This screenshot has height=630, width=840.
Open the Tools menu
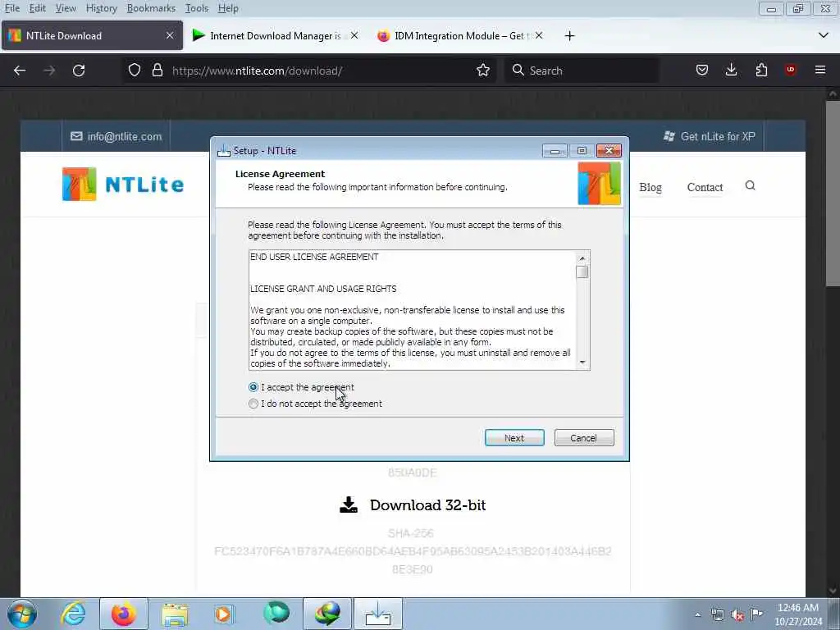pyautogui.click(x=197, y=8)
